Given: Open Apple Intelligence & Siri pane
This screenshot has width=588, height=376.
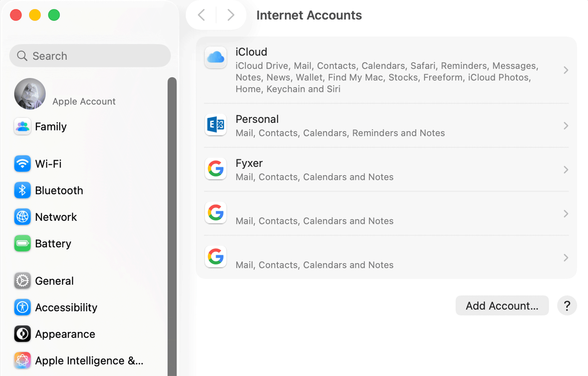Looking at the screenshot, I should click(x=89, y=360).
